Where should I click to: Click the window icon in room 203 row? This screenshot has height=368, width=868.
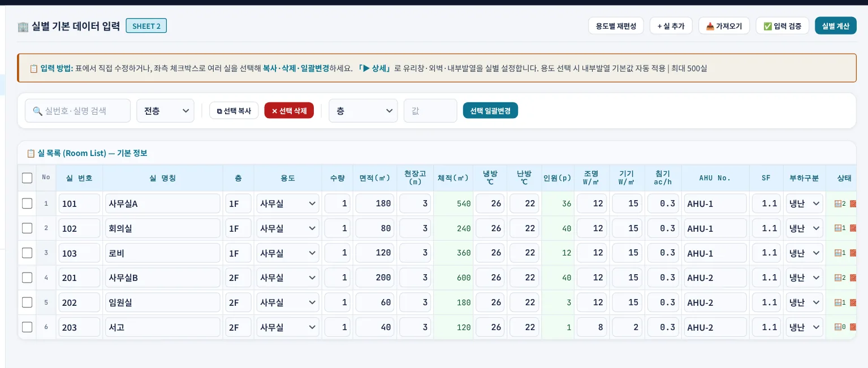coord(838,327)
